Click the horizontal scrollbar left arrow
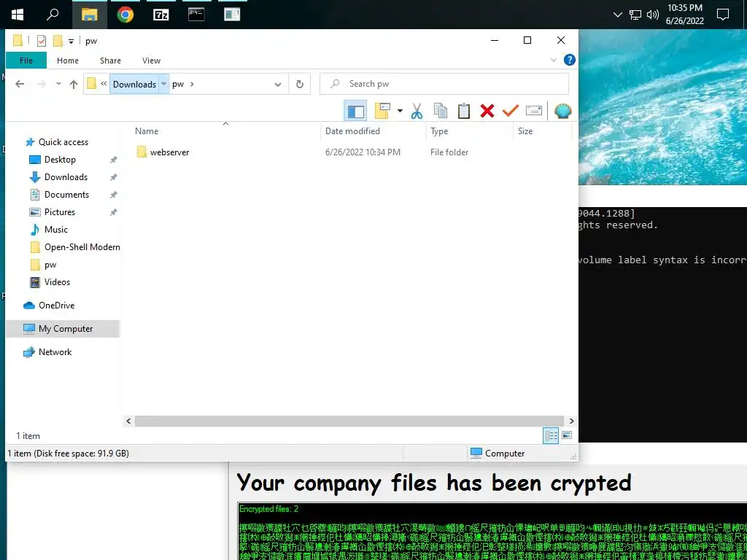Screen dimensions: 747x560 (128, 421)
